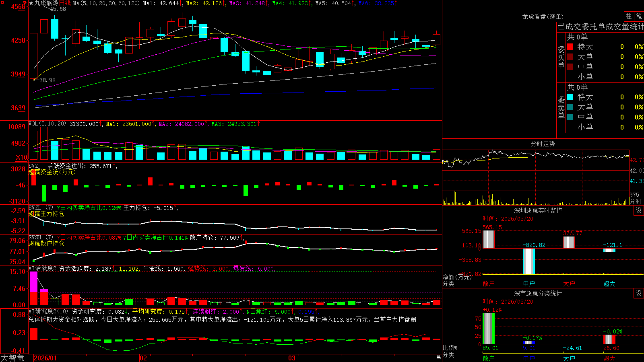The image size is (644, 362).
Task: Select the AI研究度2(10) indicator label
Action: (48, 311)
